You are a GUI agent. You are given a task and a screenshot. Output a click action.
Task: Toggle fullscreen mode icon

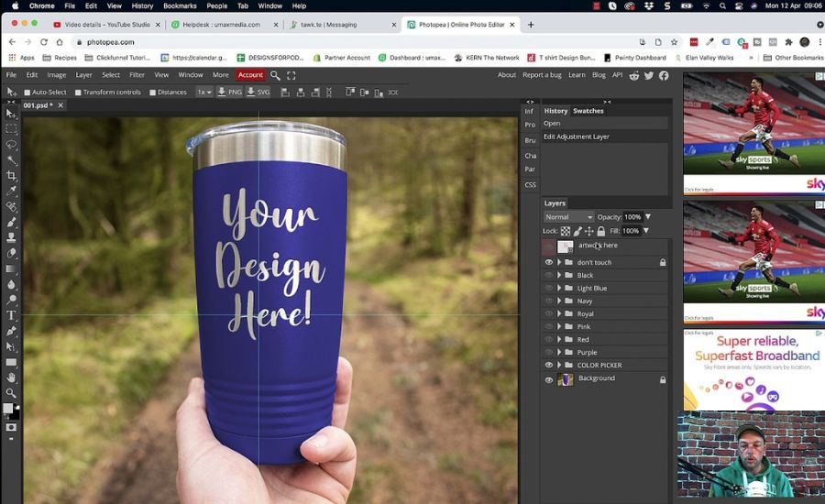[x=291, y=75]
